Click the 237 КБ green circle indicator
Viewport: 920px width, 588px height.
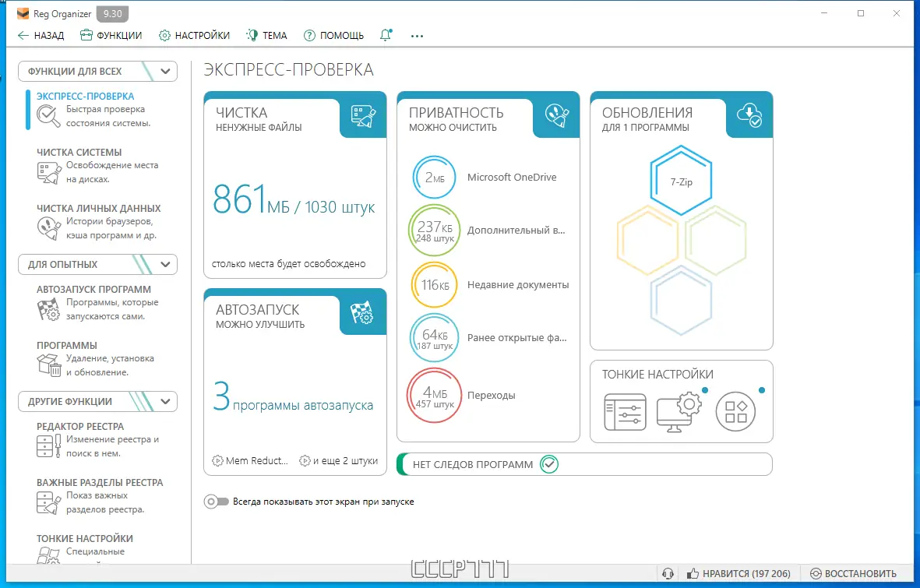pyautogui.click(x=434, y=230)
